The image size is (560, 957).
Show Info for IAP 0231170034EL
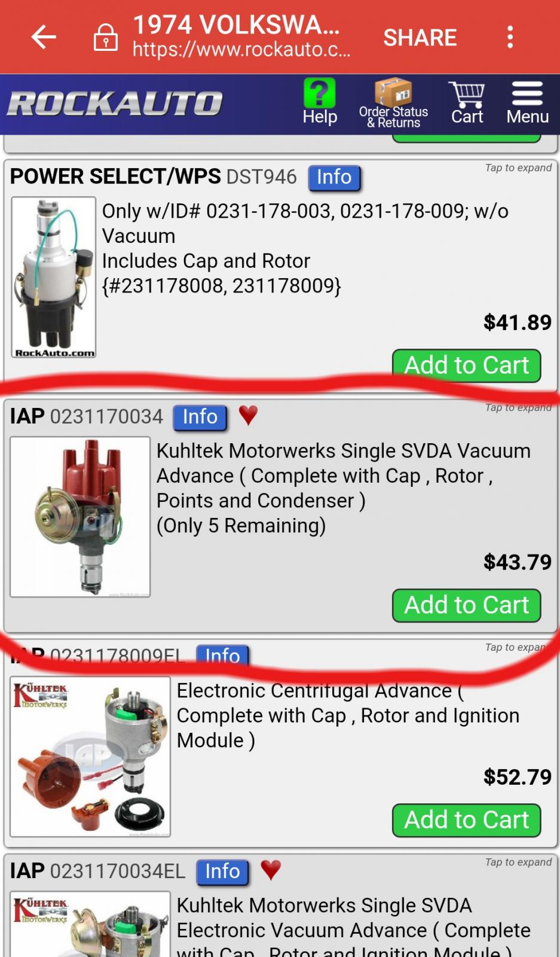(x=222, y=871)
